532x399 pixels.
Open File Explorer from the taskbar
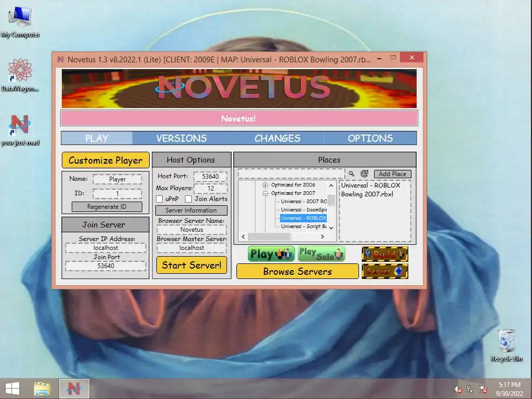point(42,389)
